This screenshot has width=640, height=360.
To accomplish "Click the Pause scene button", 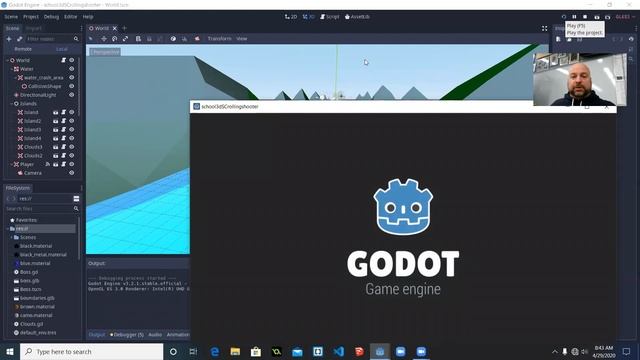I will pos(574,17).
